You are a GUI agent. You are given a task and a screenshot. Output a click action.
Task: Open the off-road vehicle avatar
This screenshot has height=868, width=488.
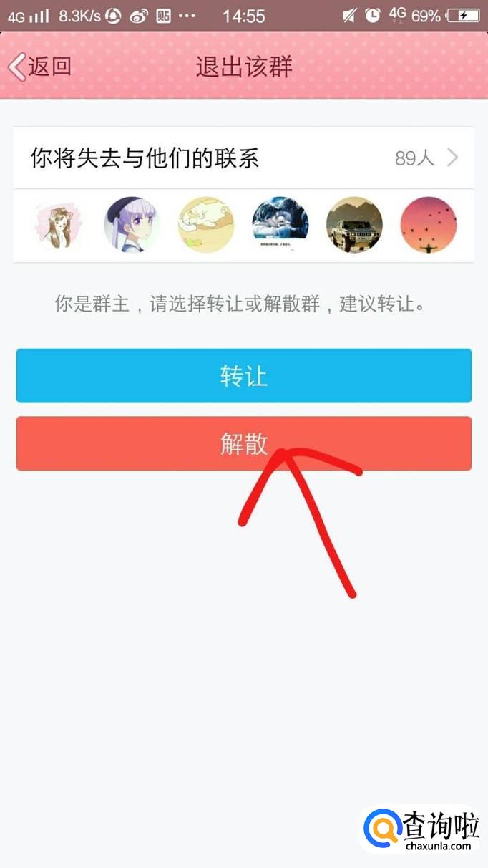pyautogui.click(x=354, y=225)
